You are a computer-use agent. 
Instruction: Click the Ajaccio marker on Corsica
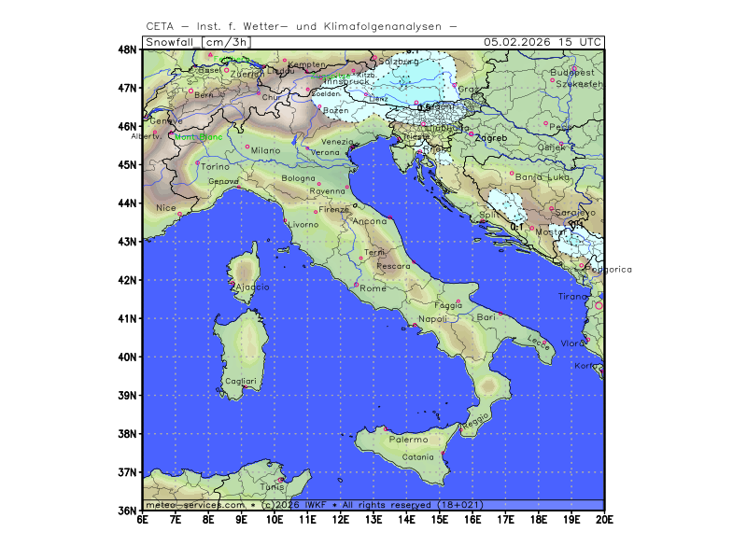click(232, 283)
